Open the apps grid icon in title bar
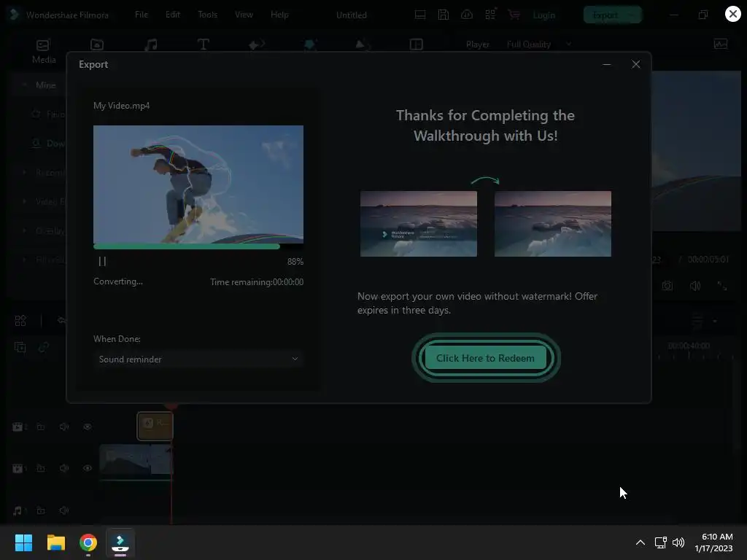Image resolution: width=747 pixels, height=560 pixels. click(x=491, y=15)
